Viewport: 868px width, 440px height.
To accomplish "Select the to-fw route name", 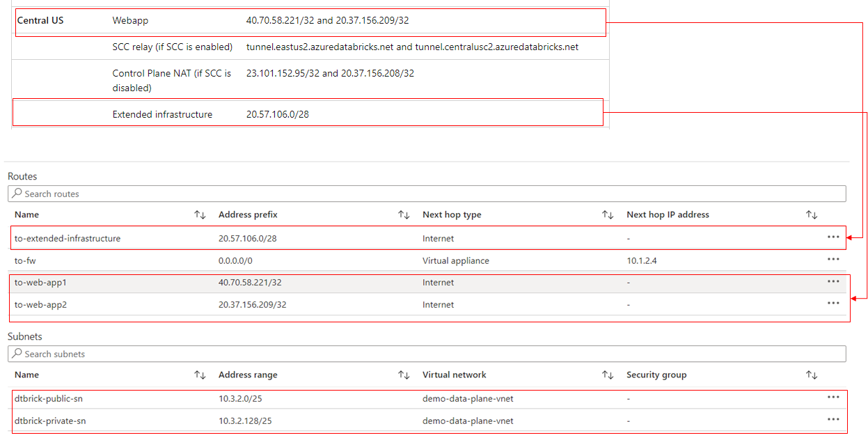I will coord(24,260).
